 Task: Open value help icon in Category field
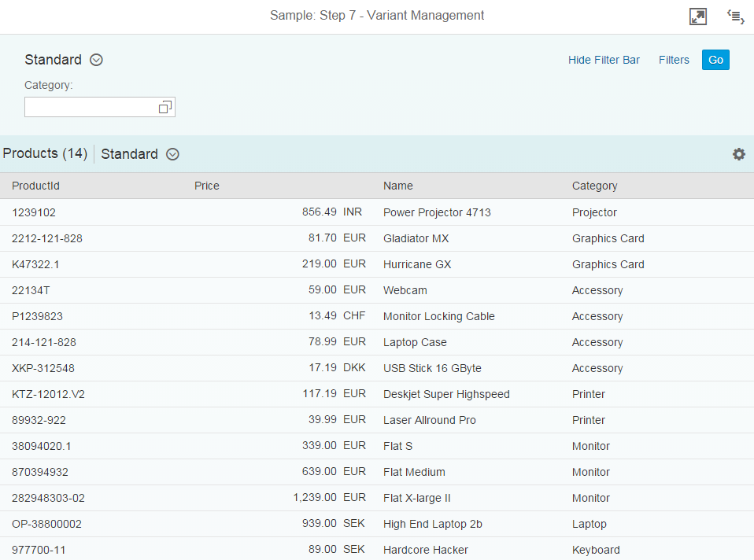click(x=165, y=107)
